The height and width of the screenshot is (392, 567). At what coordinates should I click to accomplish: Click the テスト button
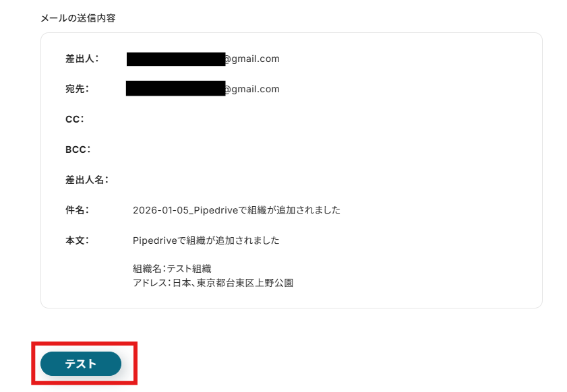(x=81, y=364)
